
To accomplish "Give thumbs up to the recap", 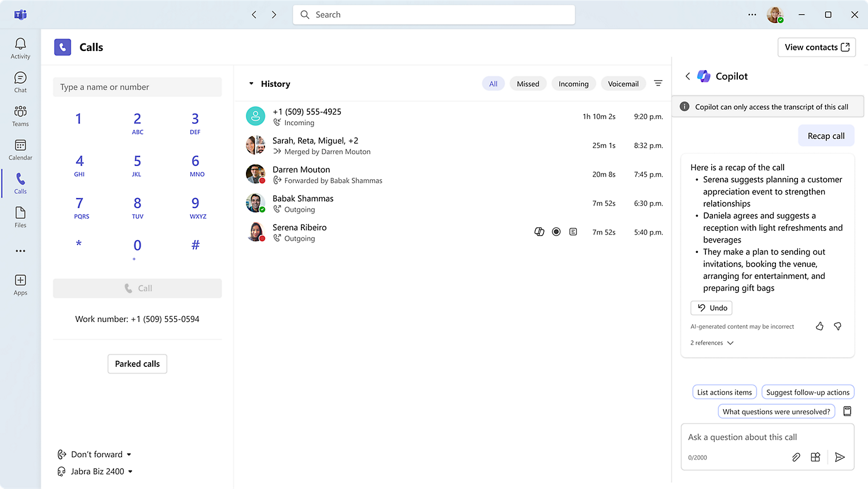I will (819, 326).
